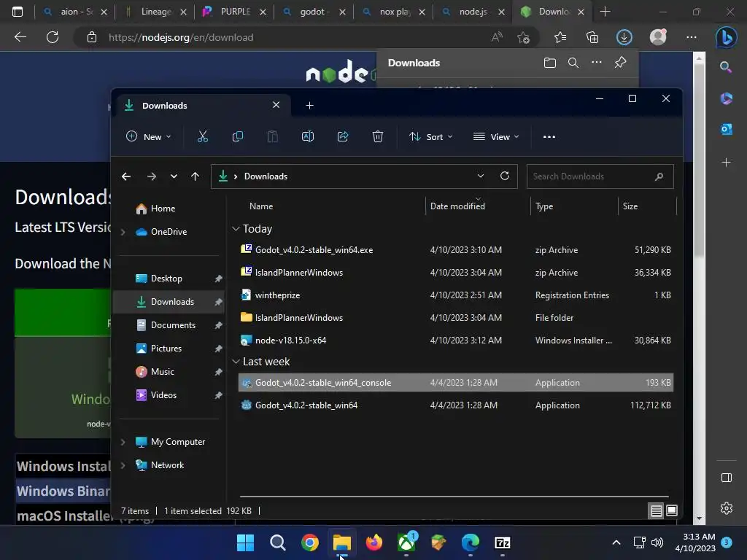Screen dimensions: 747x560
Task: Select the wintheprize registry file
Action: pyautogui.click(x=456, y=295)
